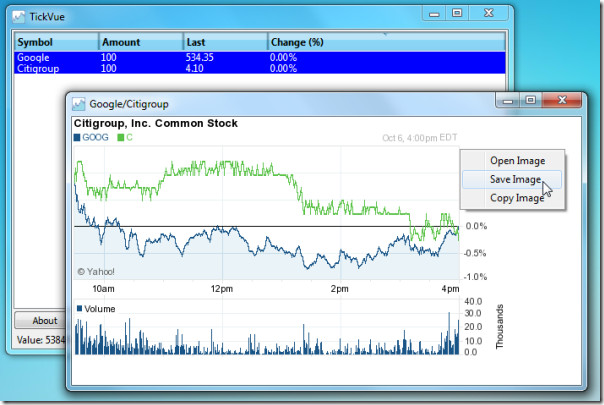Sort by the Symbol column header
Screen dimensions: 604x405
click(56, 42)
